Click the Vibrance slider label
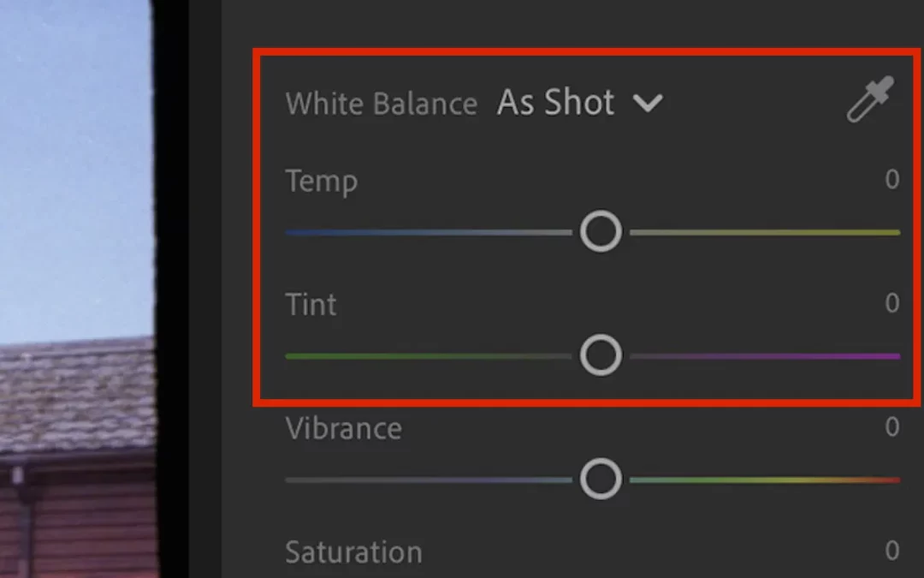This screenshot has height=578, width=924. (343, 428)
